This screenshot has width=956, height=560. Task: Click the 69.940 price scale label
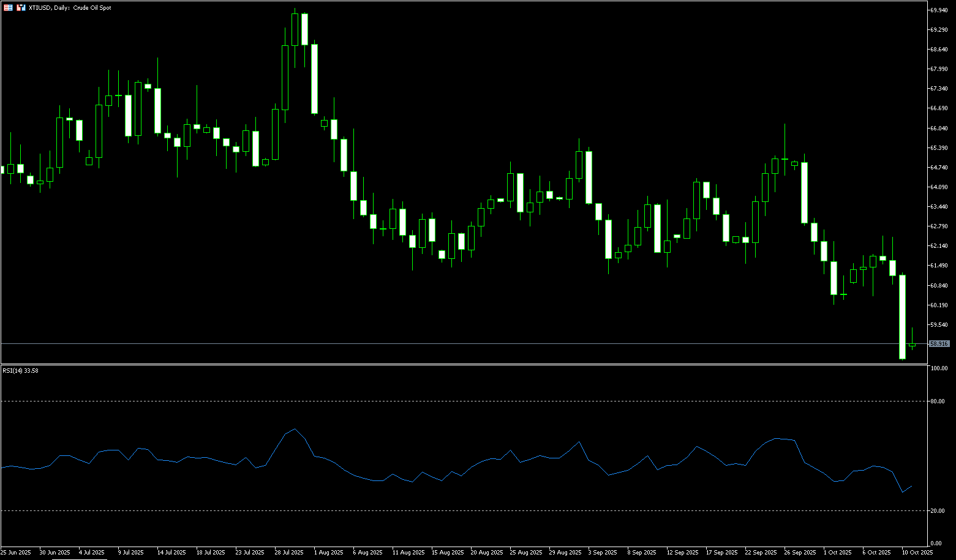pos(939,10)
